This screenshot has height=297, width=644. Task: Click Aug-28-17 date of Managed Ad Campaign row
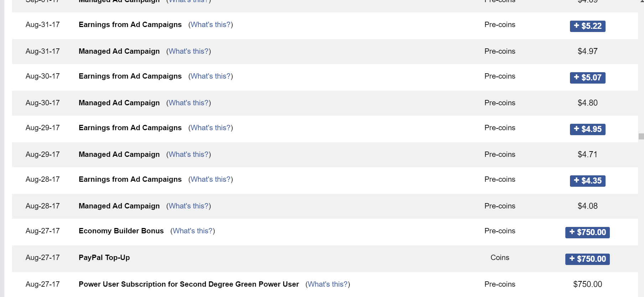[43, 206]
